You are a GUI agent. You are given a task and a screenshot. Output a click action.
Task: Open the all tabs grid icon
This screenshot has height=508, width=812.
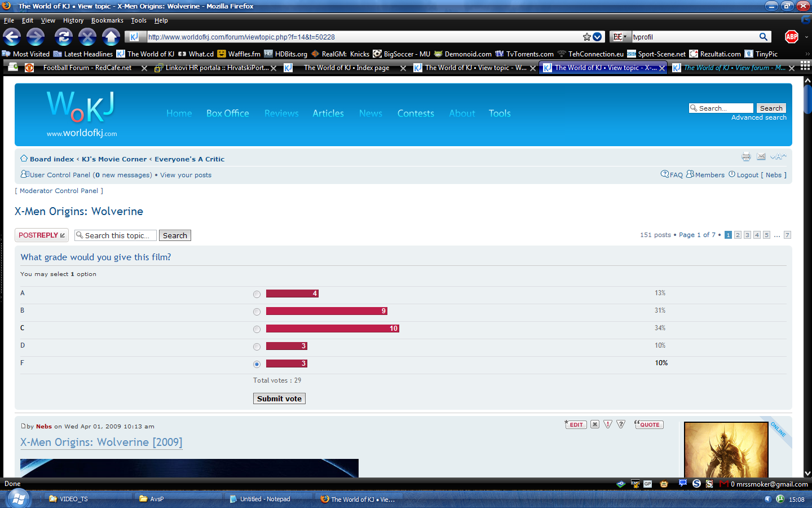click(x=805, y=67)
